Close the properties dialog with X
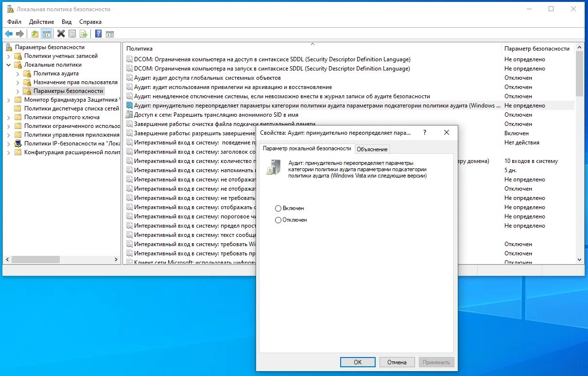The height and width of the screenshot is (376, 588). click(x=447, y=132)
